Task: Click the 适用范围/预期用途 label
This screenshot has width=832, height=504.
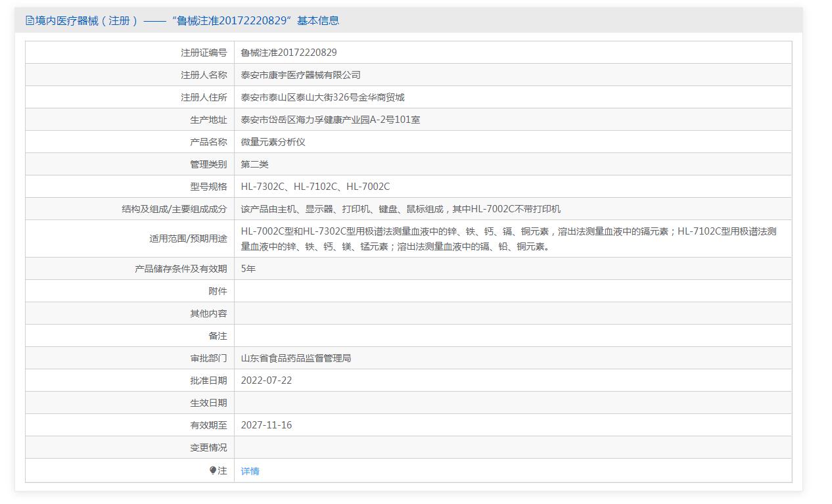Action: point(188,239)
